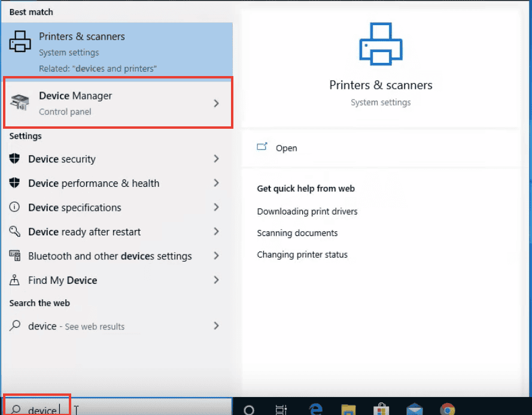Launch Google Chrome from the taskbar
This screenshot has height=415, width=532.
coord(448,409)
